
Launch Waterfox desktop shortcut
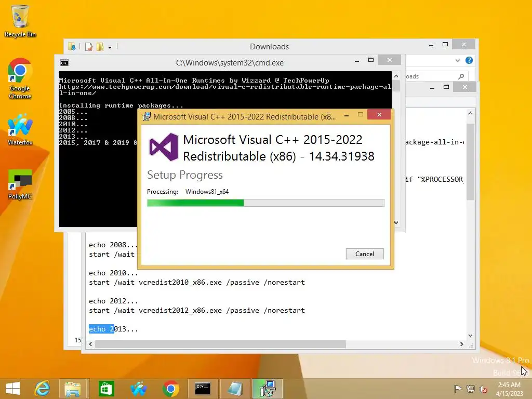click(x=20, y=130)
